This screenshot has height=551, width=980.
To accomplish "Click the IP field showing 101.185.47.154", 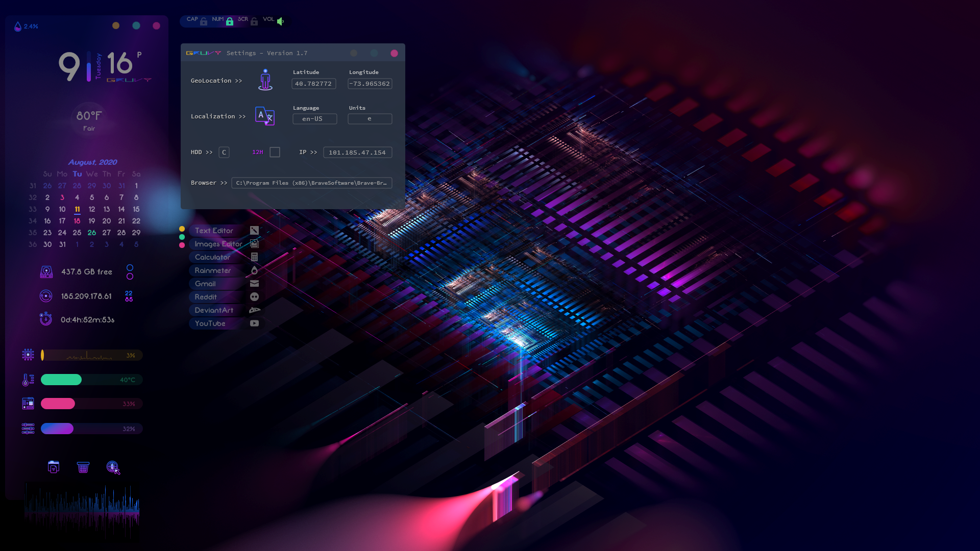I will pos(358,153).
